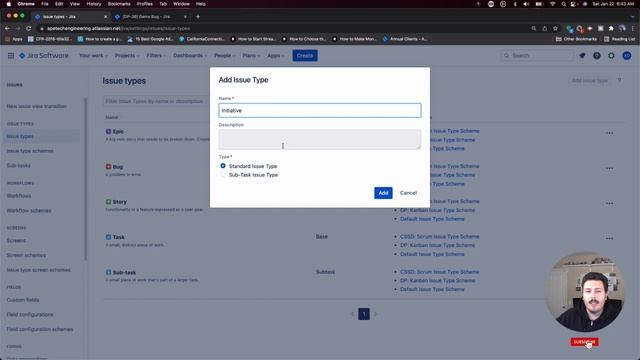Image resolution: width=640 pixels, height=360 pixels.
Task: Go back with the browser back arrow
Action: tap(7, 28)
